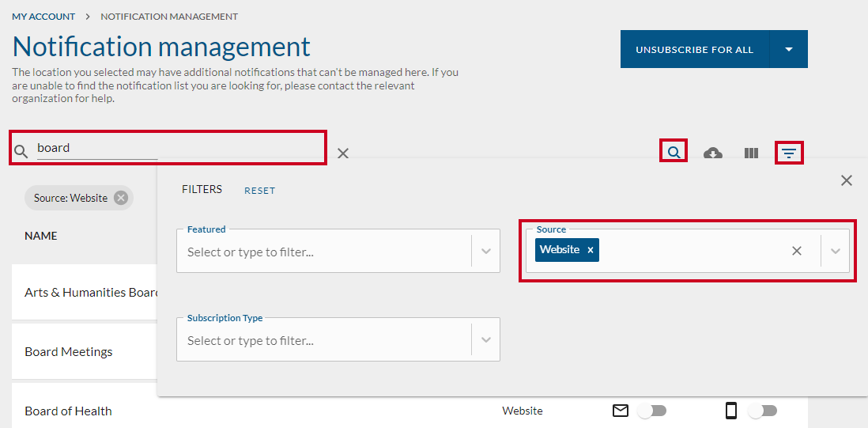Clear the search text with X icon
This screenshot has height=428, width=868.
(x=343, y=153)
